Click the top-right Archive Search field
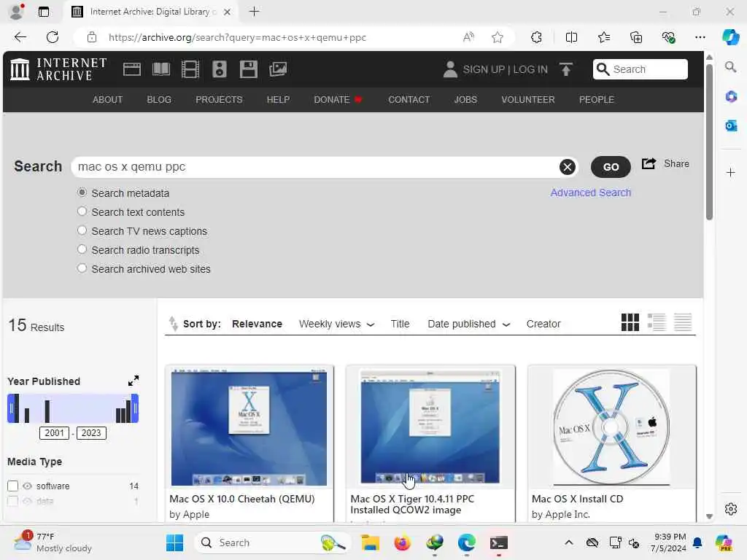This screenshot has width=747, height=560. (x=640, y=69)
